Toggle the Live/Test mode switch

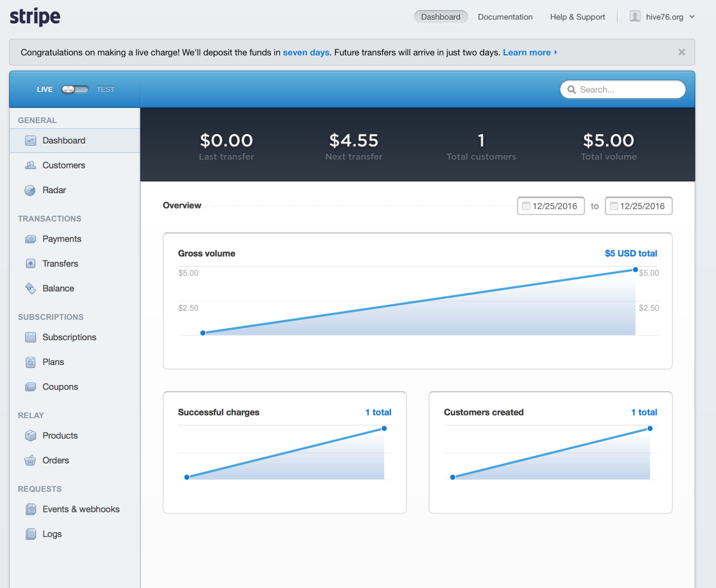(x=75, y=90)
